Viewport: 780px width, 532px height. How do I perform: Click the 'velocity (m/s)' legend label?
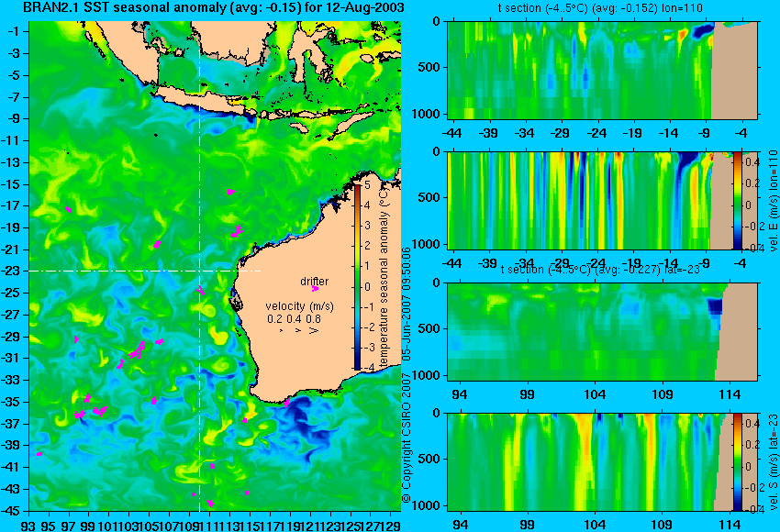299,306
